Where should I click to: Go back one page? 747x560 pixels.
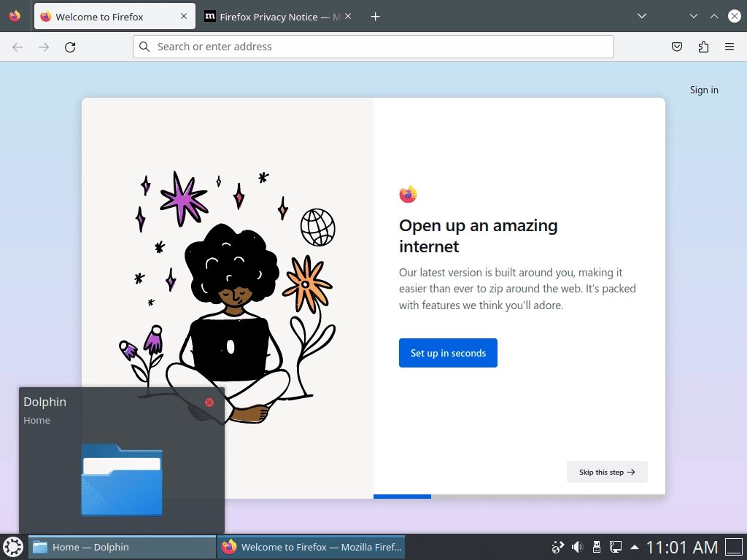coord(18,47)
